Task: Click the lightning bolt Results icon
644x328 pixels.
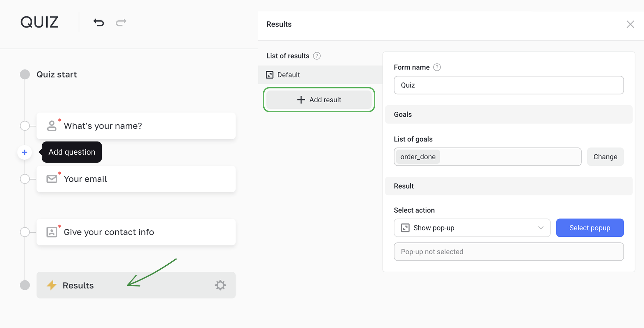Action: pyautogui.click(x=52, y=285)
